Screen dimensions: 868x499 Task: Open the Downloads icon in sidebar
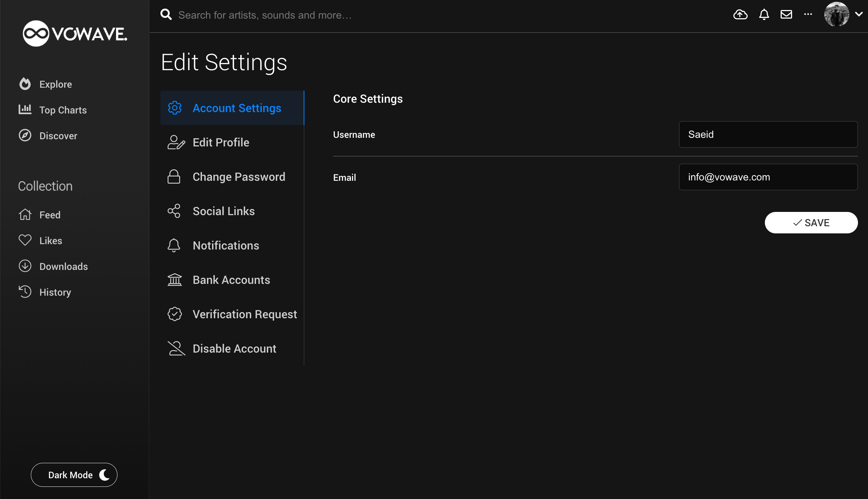pos(25,266)
